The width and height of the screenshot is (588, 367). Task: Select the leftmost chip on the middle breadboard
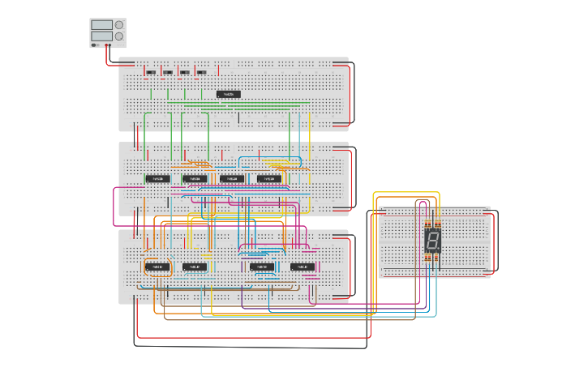point(158,179)
